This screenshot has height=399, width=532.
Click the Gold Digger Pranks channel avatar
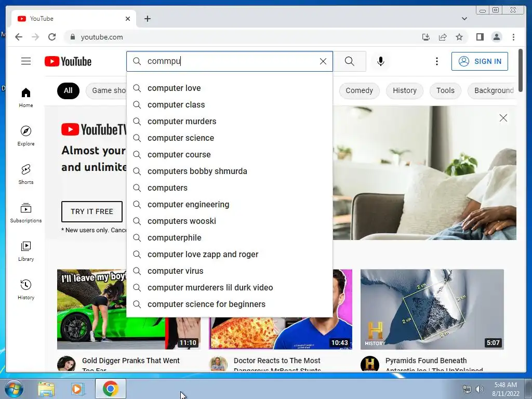tap(66, 363)
